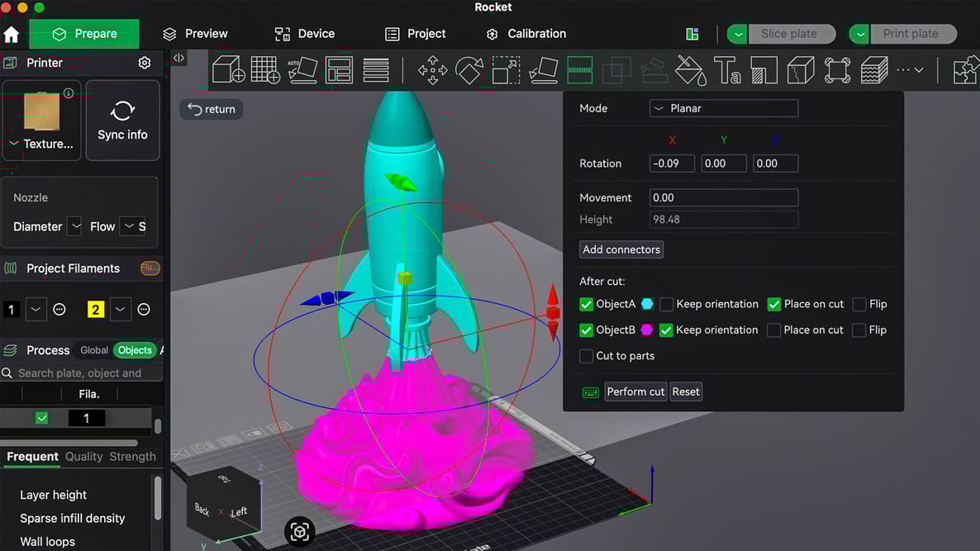Click the Add object icon

pos(228,69)
